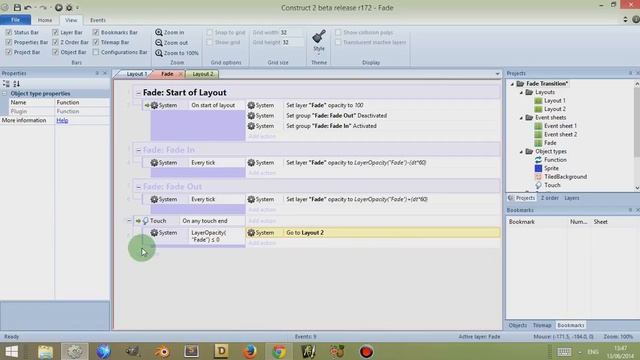Switch to the Layers panel tab
Image resolution: width=640 pixels, height=360 pixels.
click(571, 198)
